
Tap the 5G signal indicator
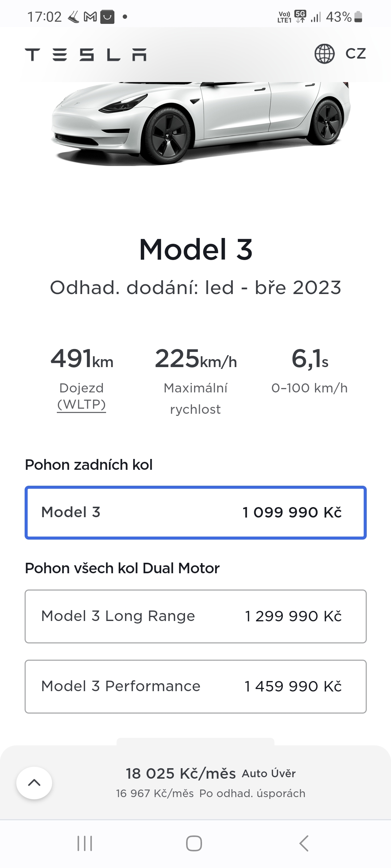pos(300,17)
